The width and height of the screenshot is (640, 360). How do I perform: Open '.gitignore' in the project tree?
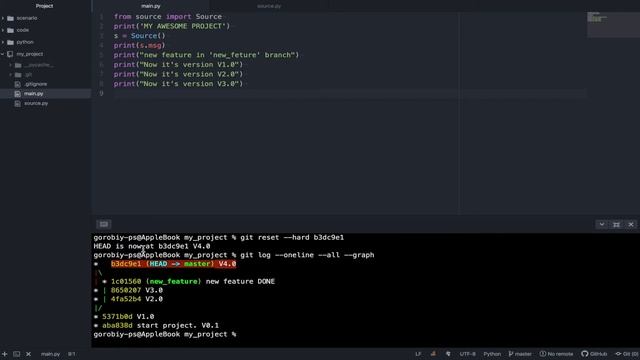click(x=35, y=84)
